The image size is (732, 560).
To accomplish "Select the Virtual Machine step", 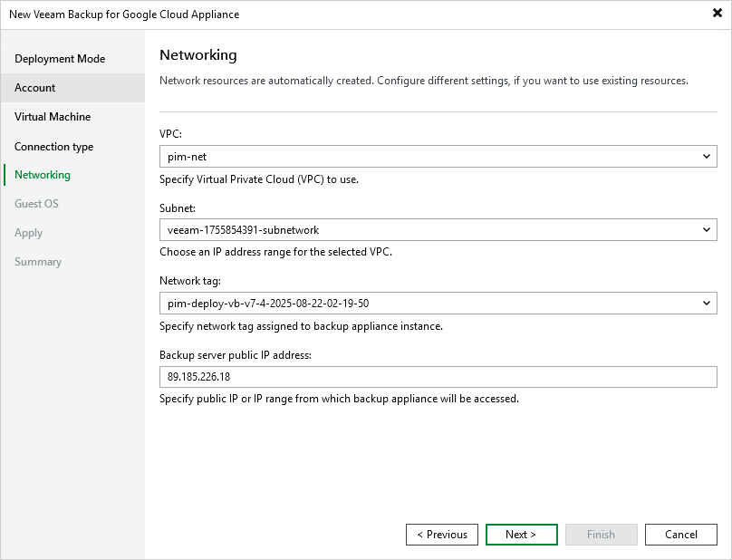I will [x=53, y=117].
